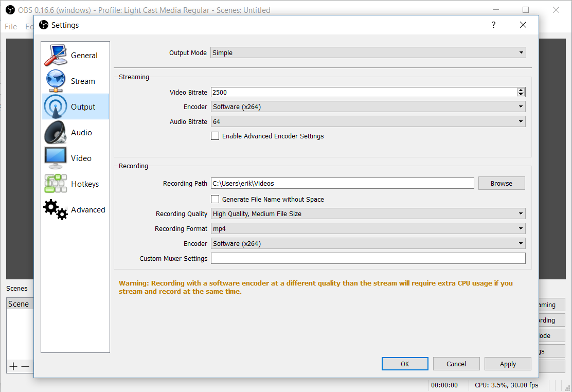Open Hotkeys keyboard icon
Viewport: 572px width, 392px height.
click(56, 184)
